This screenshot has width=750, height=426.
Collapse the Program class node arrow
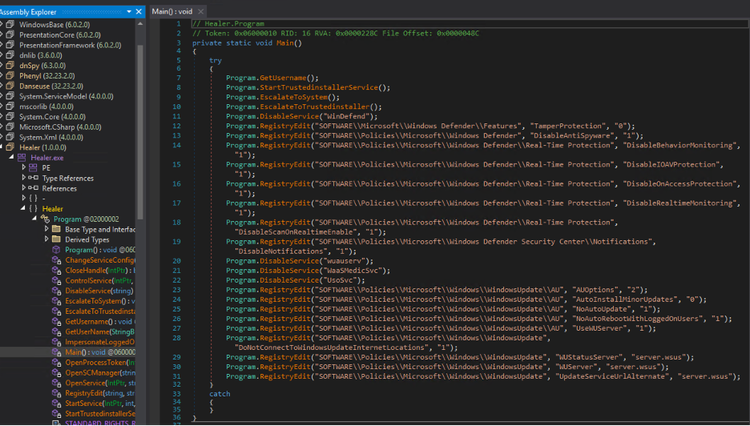pos(35,218)
